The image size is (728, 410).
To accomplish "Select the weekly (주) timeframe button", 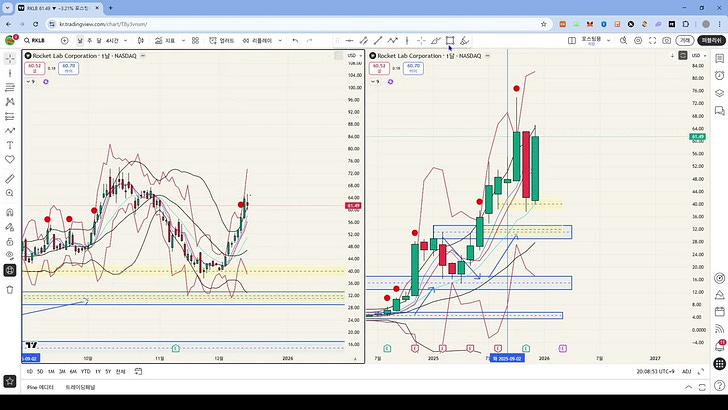I will pos(90,41).
